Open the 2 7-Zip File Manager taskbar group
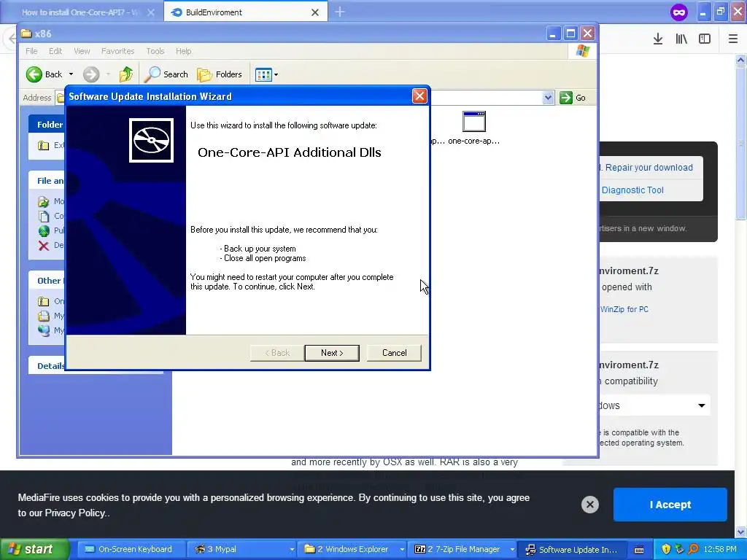The image size is (747, 560). point(463,549)
